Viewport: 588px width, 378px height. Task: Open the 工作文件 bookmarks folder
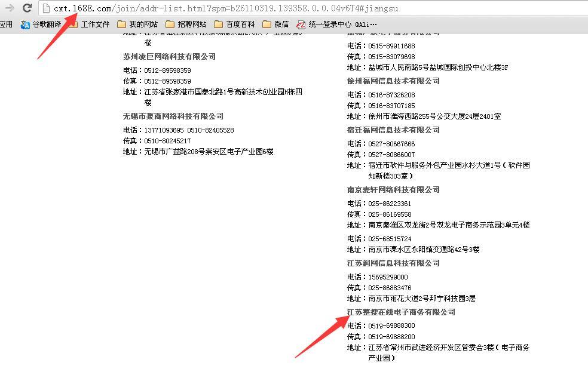(90, 24)
